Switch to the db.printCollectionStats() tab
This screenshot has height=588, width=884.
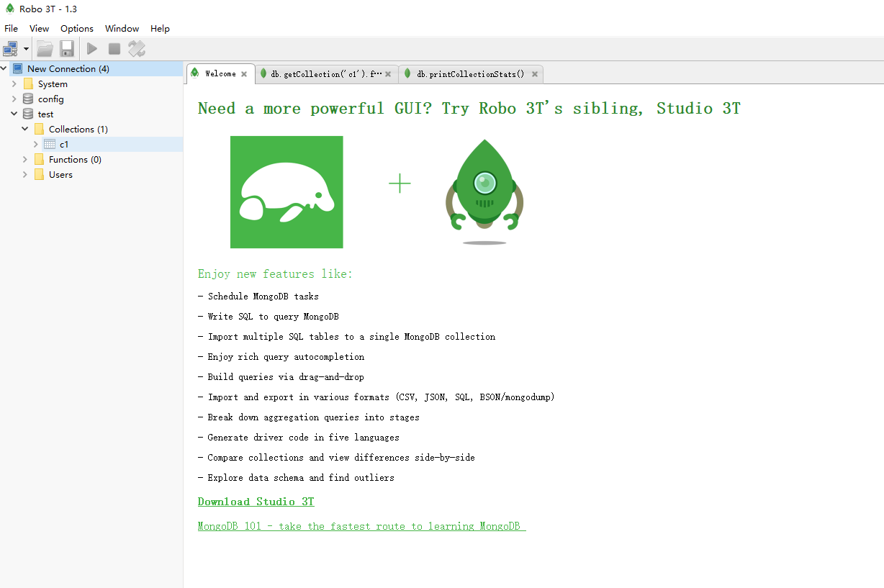471,73
